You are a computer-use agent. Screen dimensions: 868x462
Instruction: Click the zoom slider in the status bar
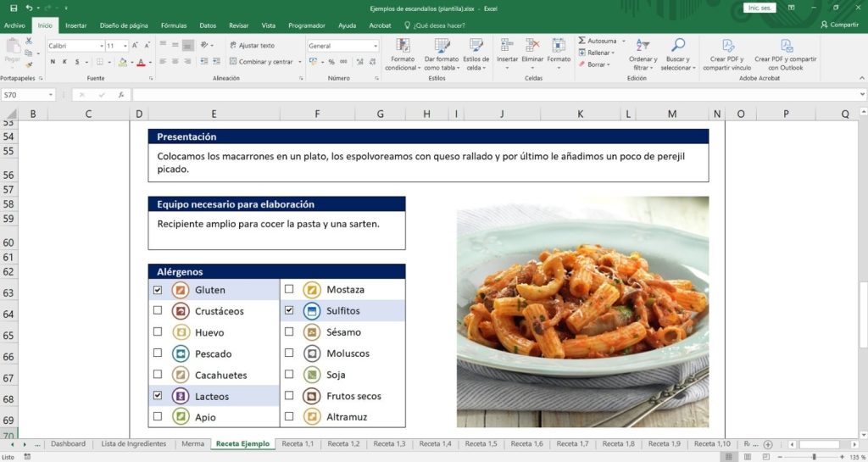pyautogui.click(x=813, y=457)
